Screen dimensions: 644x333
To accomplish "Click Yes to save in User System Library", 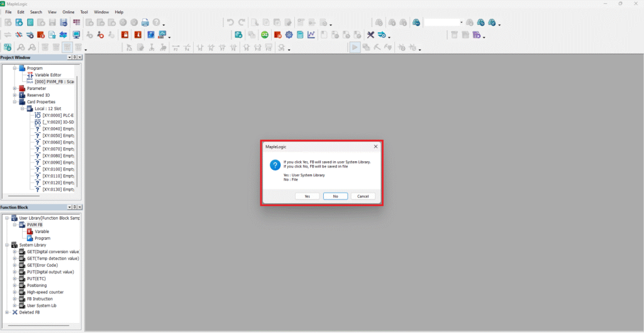I will [307, 196].
